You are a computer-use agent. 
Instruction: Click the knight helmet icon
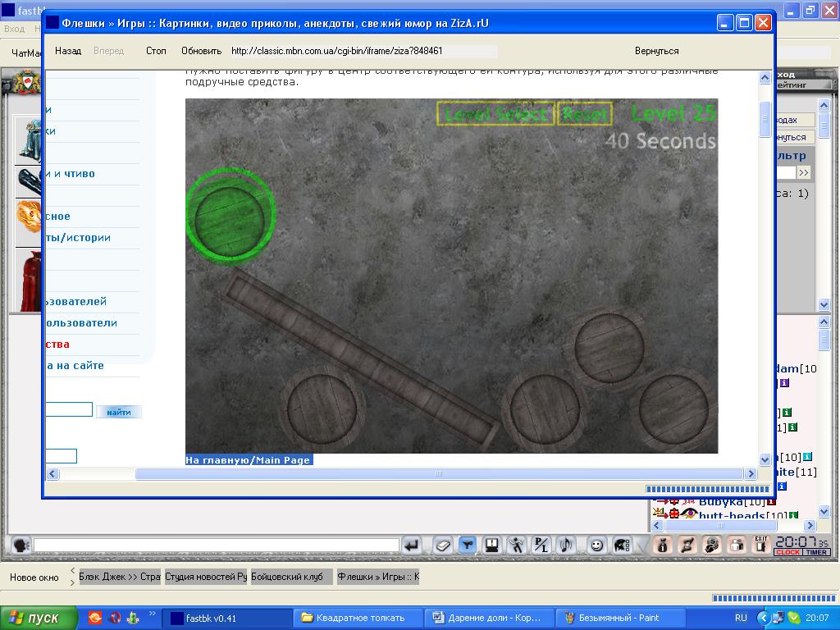(x=622, y=546)
